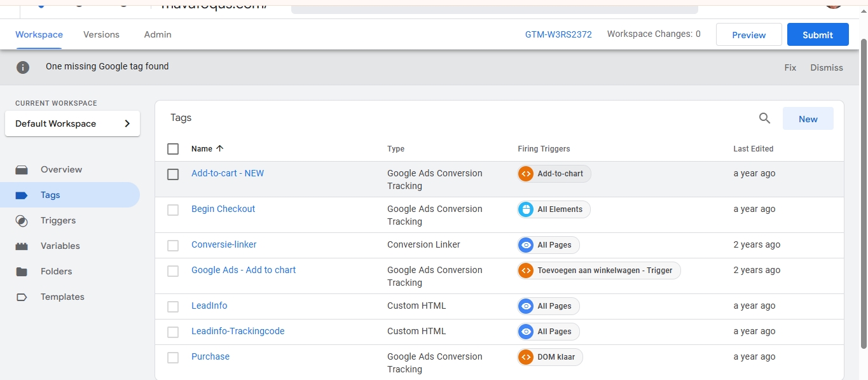Click the blue Submit button
The height and width of the screenshot is (380, 868).
coord(818,35)
